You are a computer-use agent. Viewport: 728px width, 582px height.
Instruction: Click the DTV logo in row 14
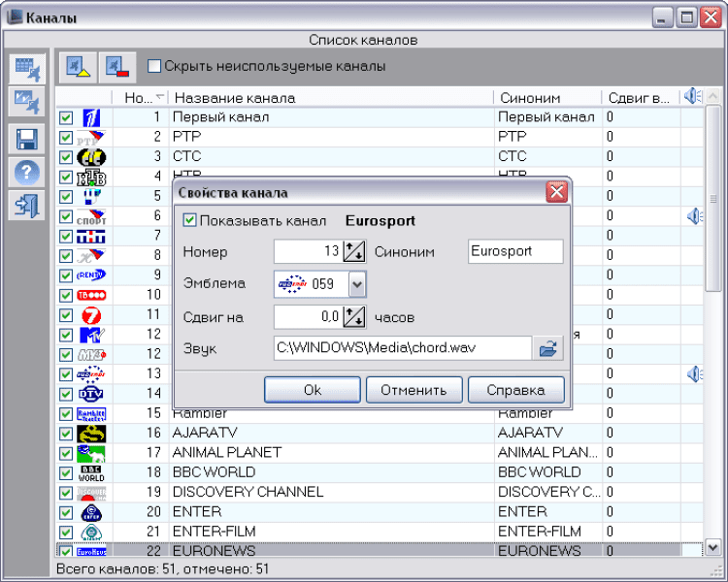pyautogui.click(x=91, y=394)
